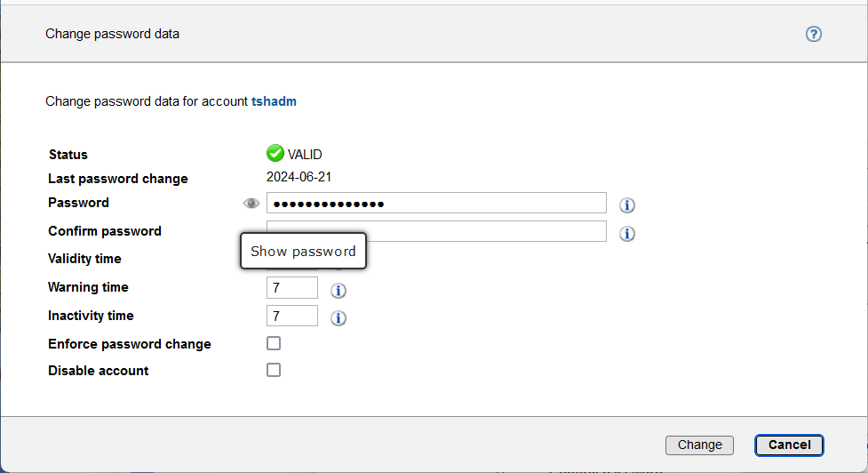Select the Inactivity time input box
This screenshot has width=868, height=473.
coord(292,316)
